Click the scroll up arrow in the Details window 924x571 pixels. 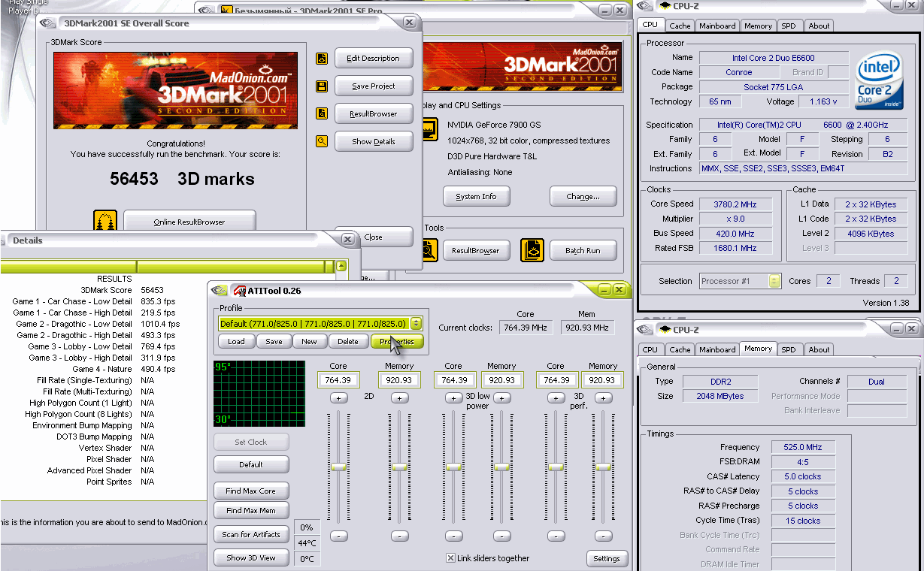pos(341,266)
